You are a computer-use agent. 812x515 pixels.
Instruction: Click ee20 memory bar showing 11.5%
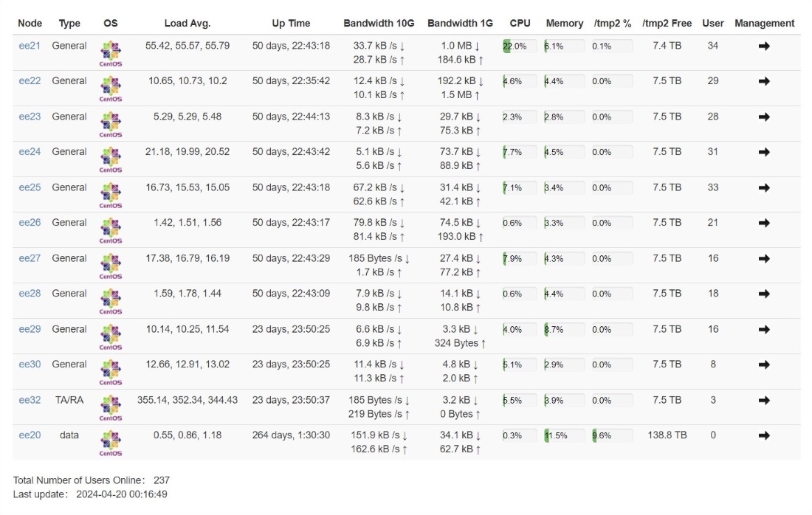coord(565,436)
